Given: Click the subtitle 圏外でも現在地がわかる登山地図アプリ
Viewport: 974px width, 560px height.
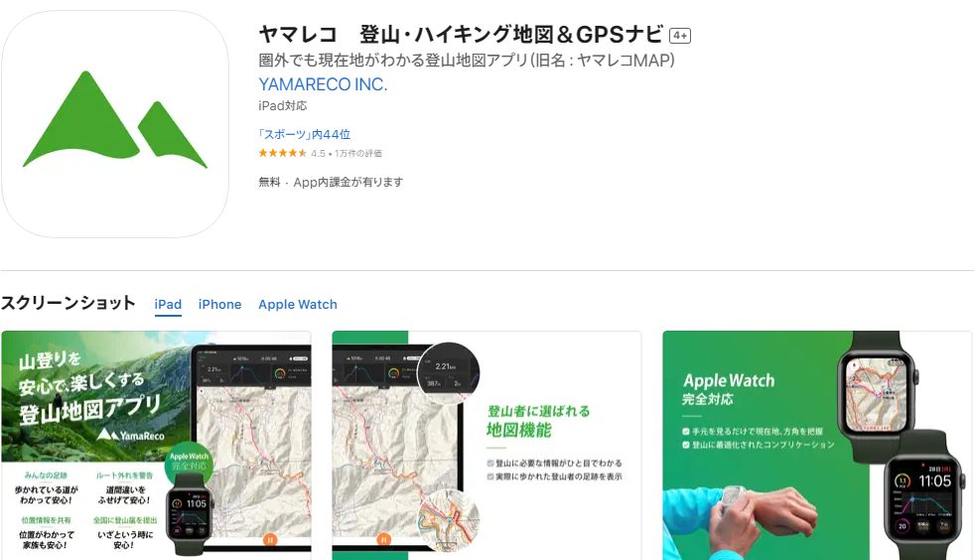Looking at the screenshot, I should (x=467, y=61).
